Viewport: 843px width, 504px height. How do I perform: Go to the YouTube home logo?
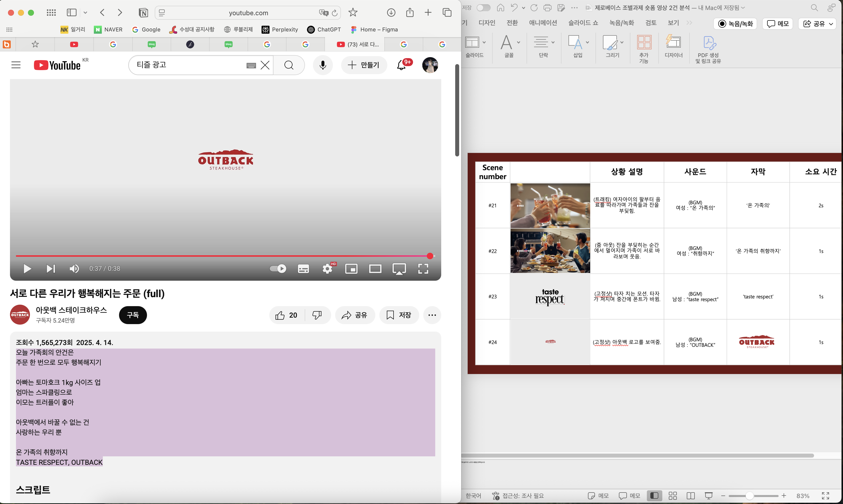point(57,65)
